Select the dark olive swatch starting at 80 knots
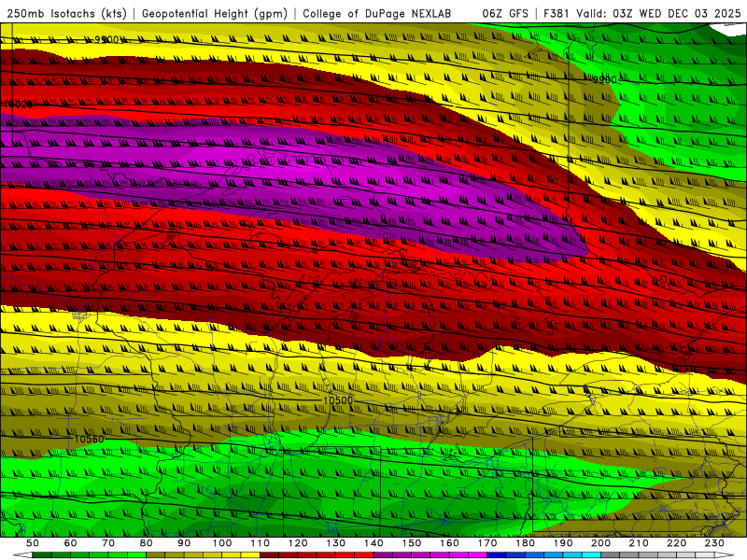This screenshot has height=560, width=747. (x=155, y=555)
